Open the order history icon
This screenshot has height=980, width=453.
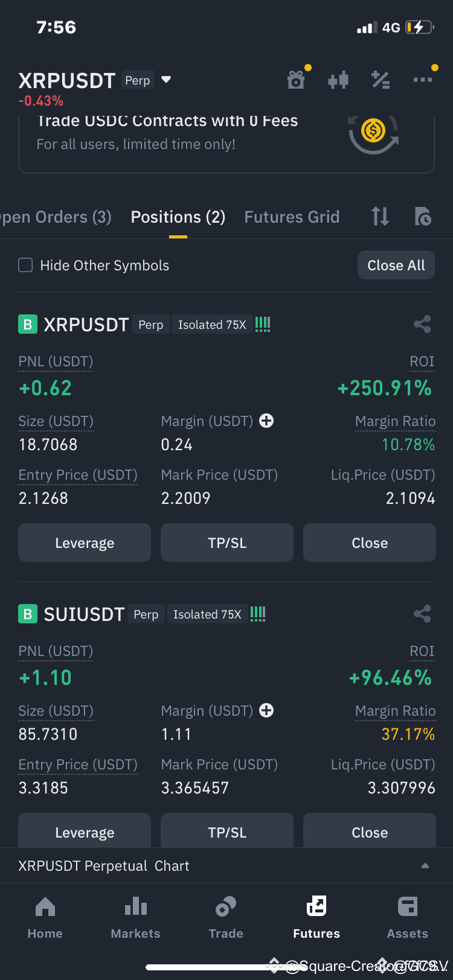423,216
